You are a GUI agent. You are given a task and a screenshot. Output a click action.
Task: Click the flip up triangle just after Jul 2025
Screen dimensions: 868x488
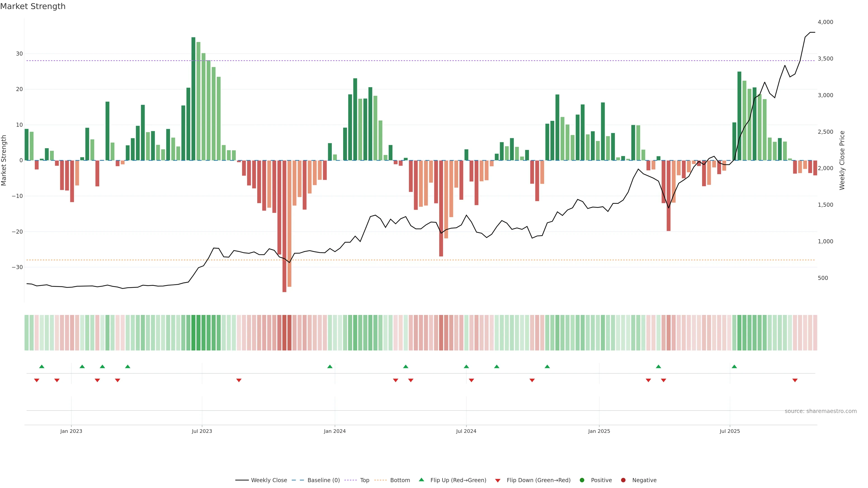tap(734, 366)
